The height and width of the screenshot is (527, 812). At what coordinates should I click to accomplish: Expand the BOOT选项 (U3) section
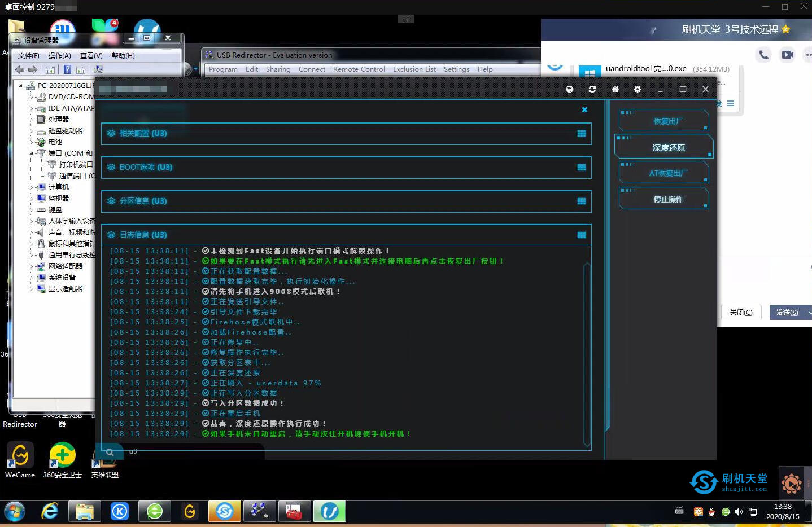346,168
